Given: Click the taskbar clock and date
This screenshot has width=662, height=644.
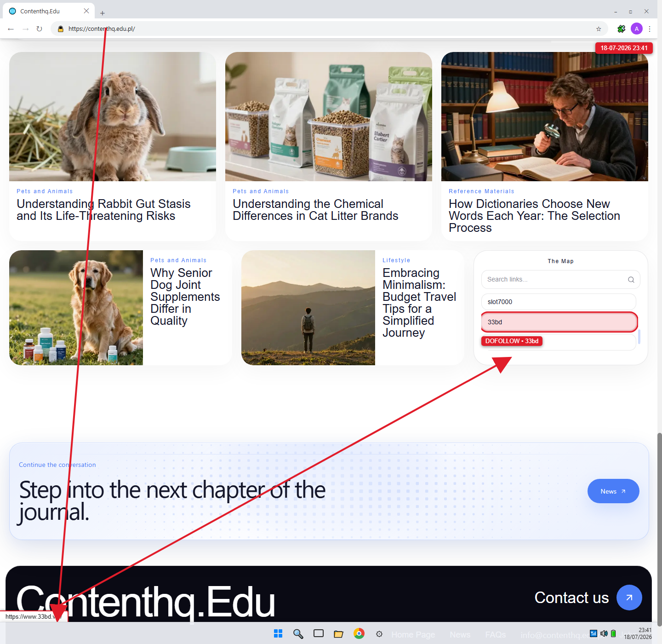Looking at the screenshot, I should click(x=638, y=633).
